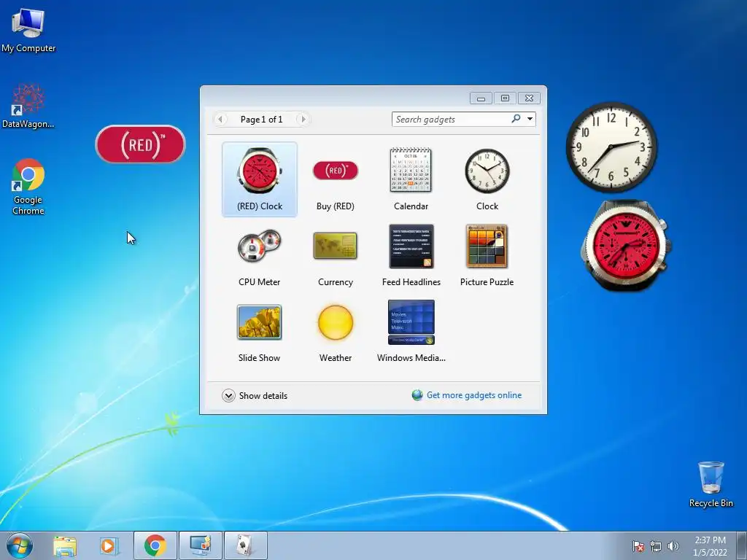Choose the Currency gadget
Viewport: 747px width, 560px height.
coord(336,256)
